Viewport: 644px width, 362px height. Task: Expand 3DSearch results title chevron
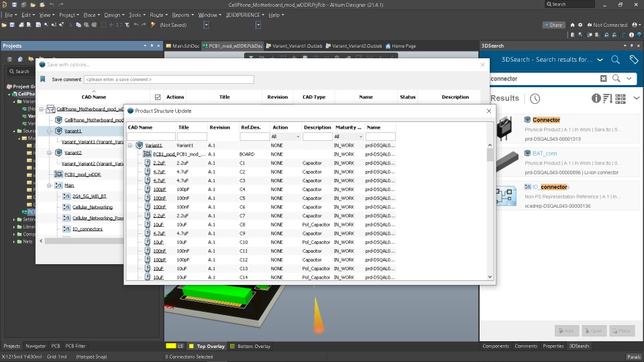click(600, 60)
